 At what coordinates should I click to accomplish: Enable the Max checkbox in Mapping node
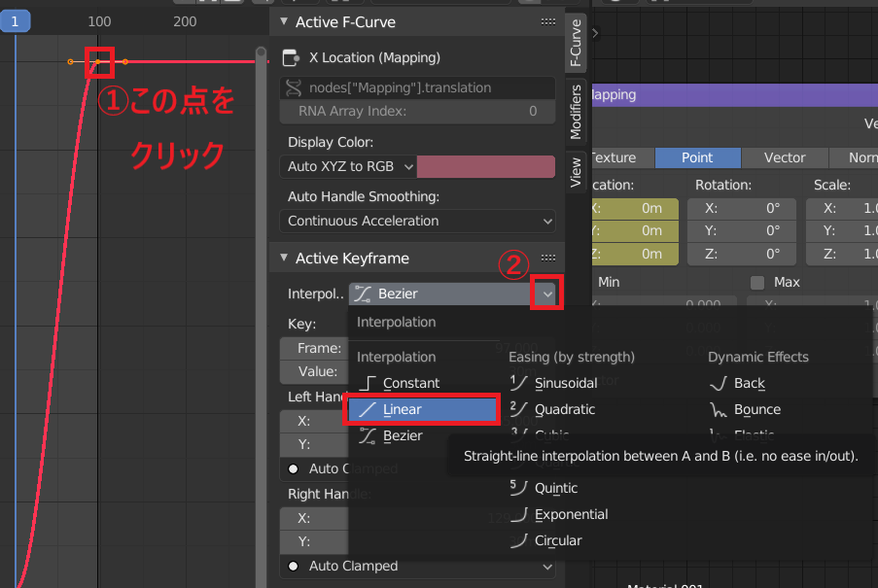click(757, 283)
